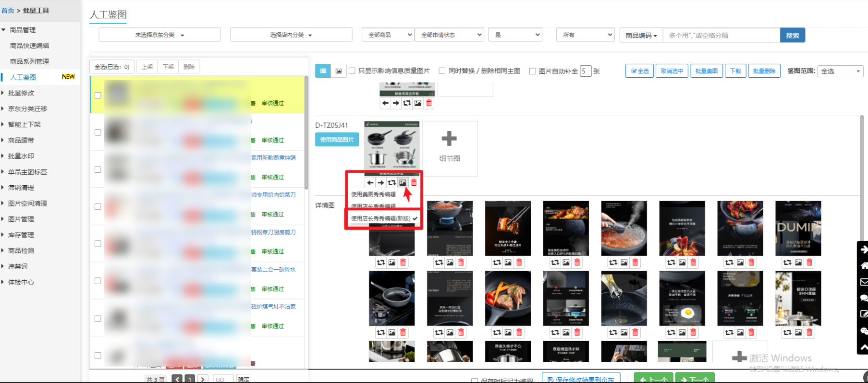Click left arrow under D-TZ05J41 main image
868x383 pixels.
(x=370, y=183)
